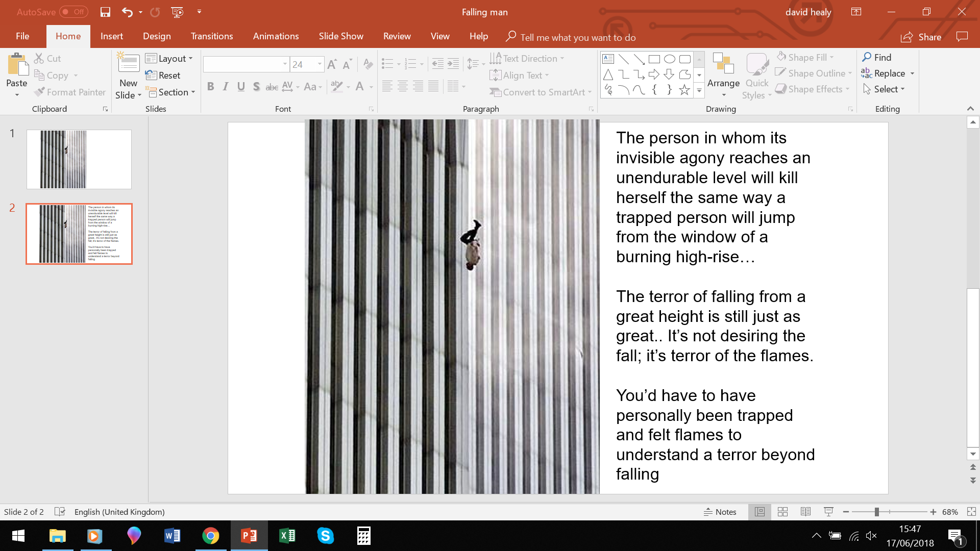Click Increase List Level indent icon
The width and height of the screenshot is (980, 551).
[x=453, y=64]
